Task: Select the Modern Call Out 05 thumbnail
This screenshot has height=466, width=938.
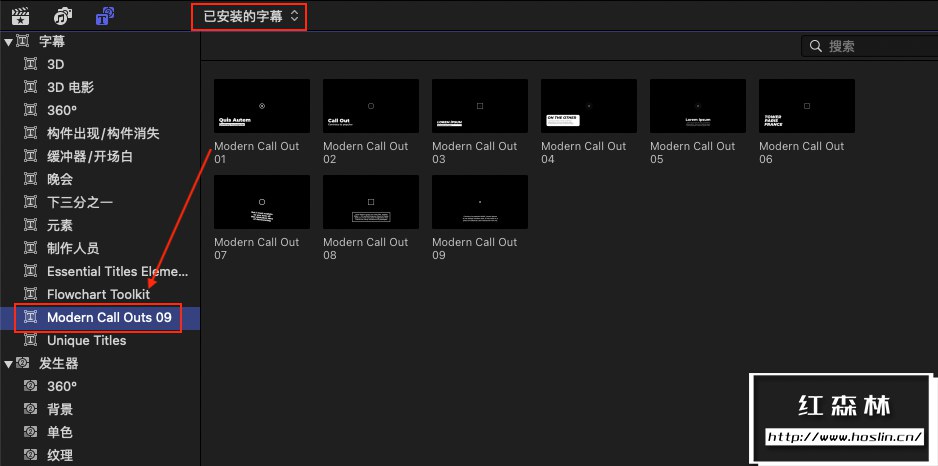Action: (x=698, y=106)
